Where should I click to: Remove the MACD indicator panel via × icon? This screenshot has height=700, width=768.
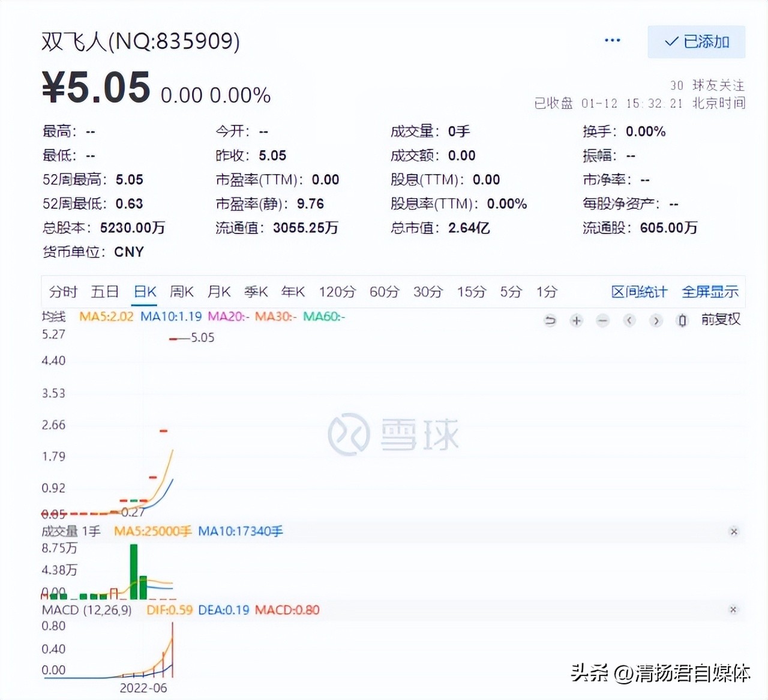[x=734, y=610]
